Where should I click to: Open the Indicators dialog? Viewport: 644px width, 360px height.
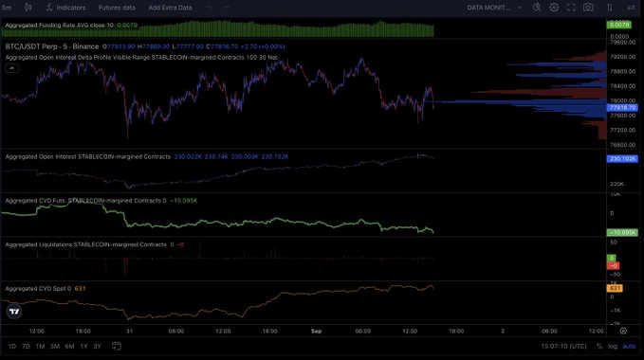click(x=65, y=8)
